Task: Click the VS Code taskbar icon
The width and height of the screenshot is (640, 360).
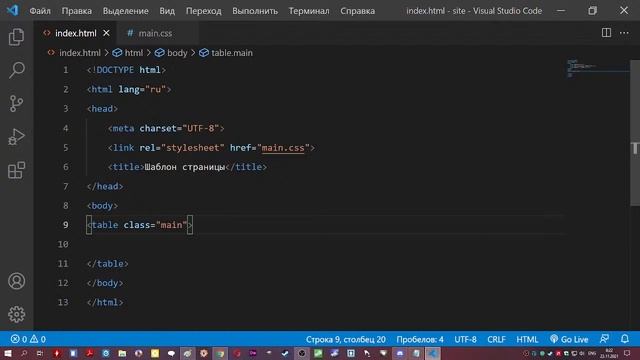Action: tap(433, 353)
